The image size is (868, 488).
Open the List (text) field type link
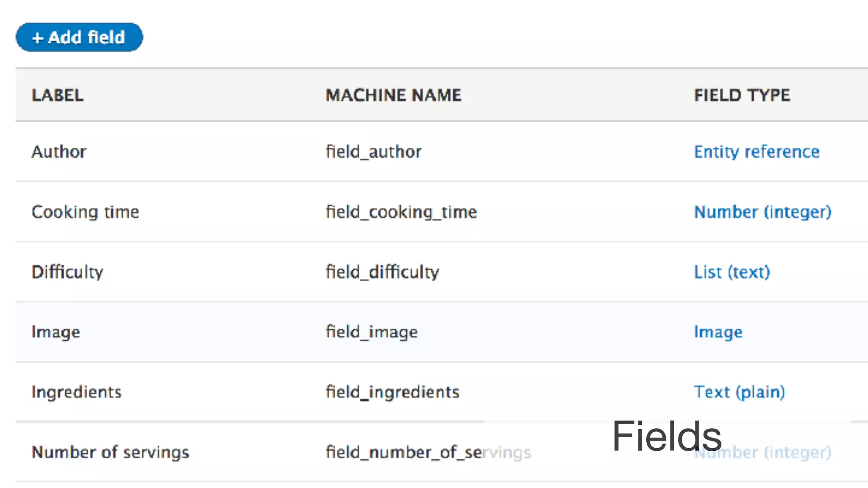[732, 272]
